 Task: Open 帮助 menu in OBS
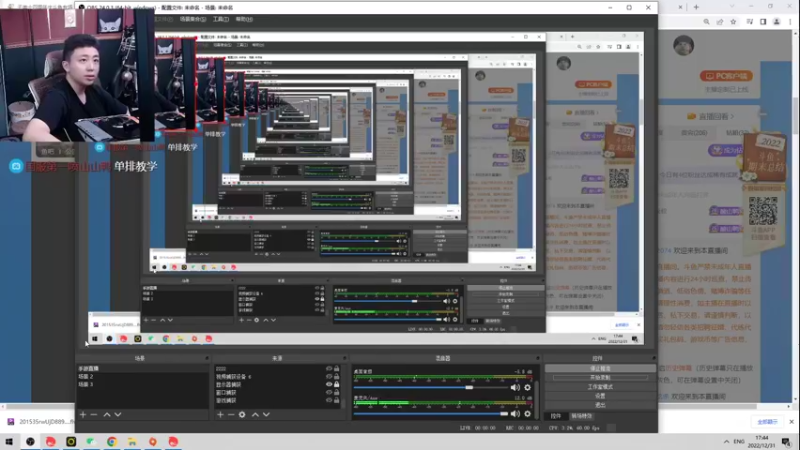[x=244, y=19]
